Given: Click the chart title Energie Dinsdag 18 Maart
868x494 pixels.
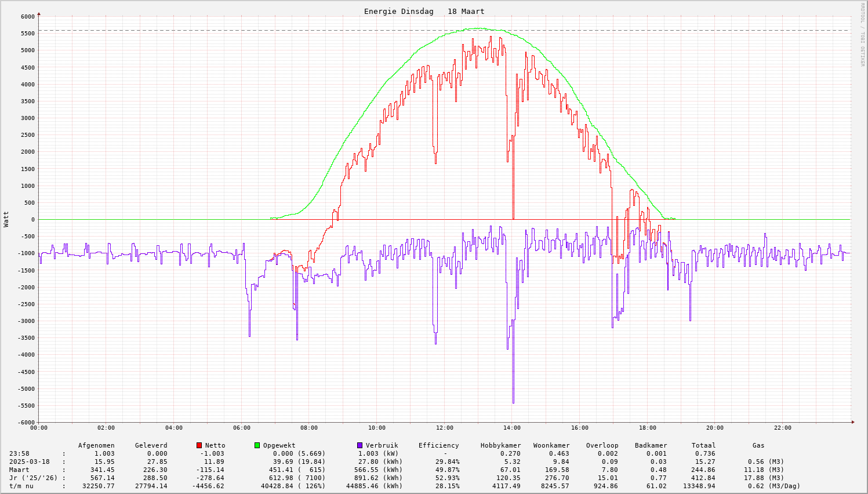Looking at the screenshot, I should click(x=424, y=12).
